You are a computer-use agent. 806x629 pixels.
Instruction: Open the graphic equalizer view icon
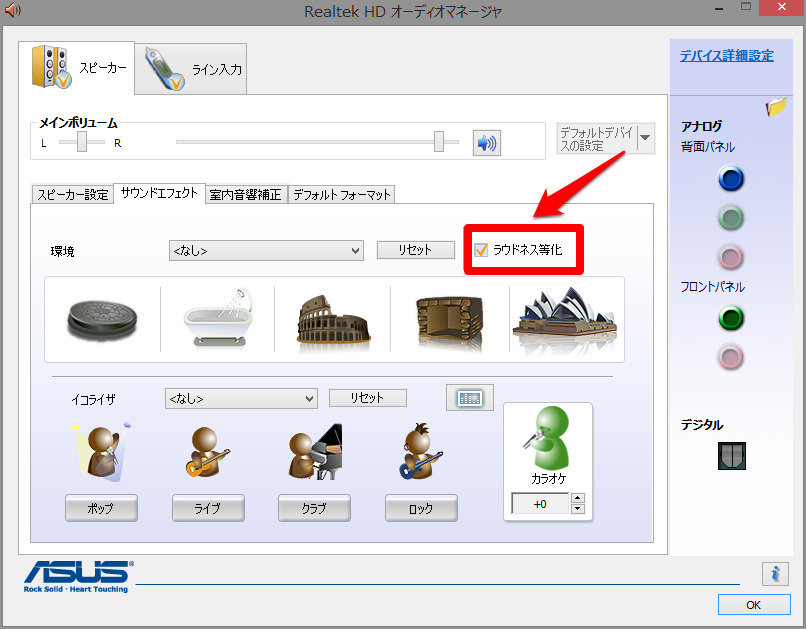coord(469,398)
